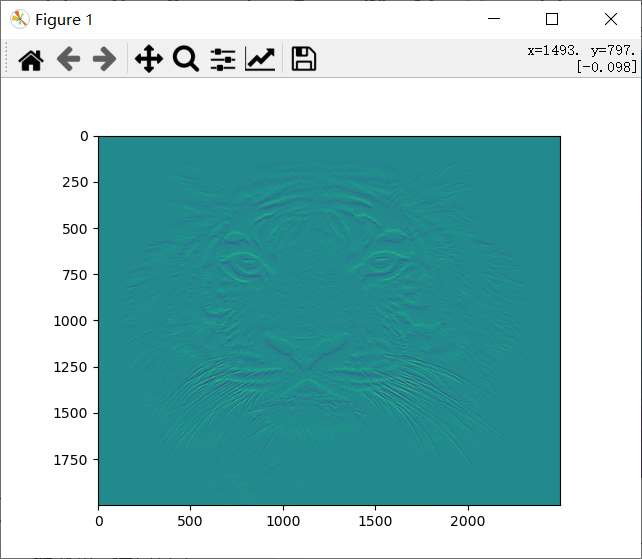
Task: Click the pixel value readout [-0.098]
Action: [x=607, y=66]
